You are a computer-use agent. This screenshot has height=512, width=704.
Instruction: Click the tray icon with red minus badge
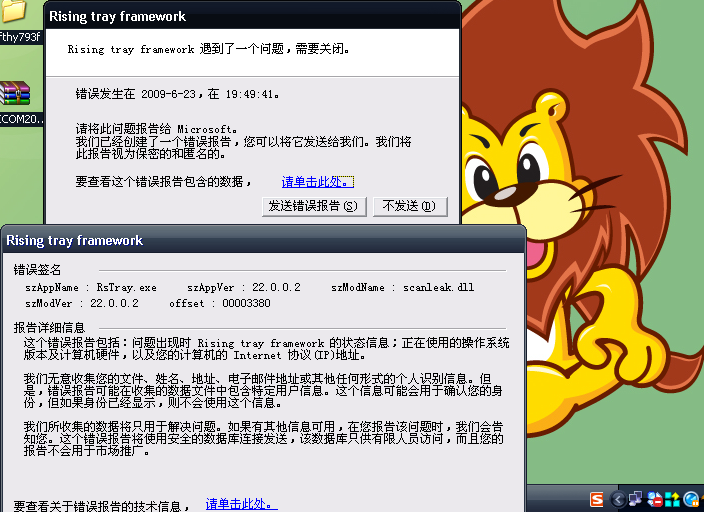(654, 499)
